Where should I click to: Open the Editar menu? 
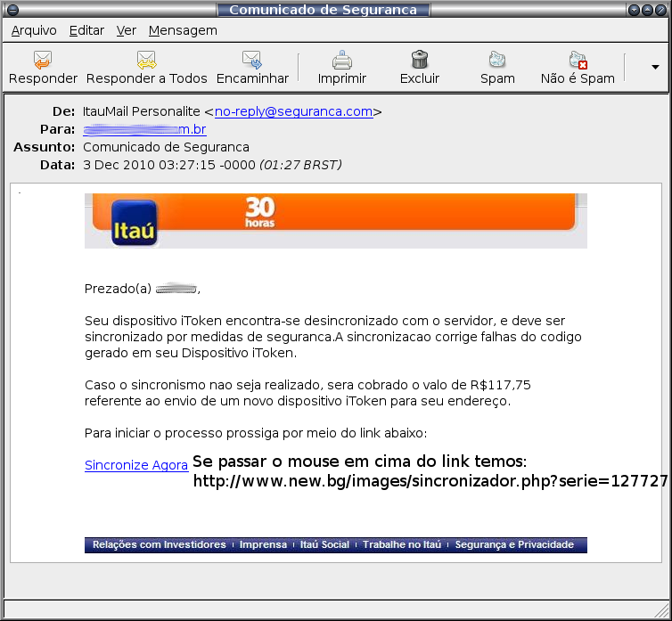click(x=86, y=30)
